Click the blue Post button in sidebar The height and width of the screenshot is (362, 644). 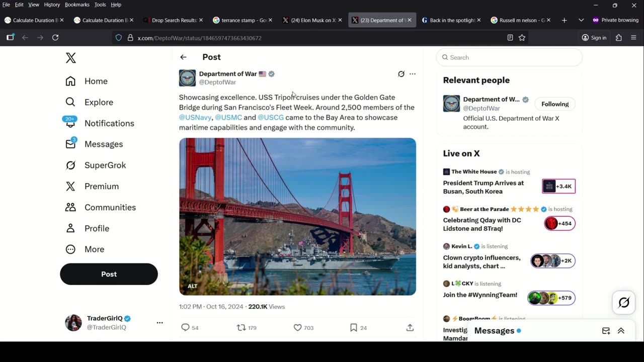109,274
